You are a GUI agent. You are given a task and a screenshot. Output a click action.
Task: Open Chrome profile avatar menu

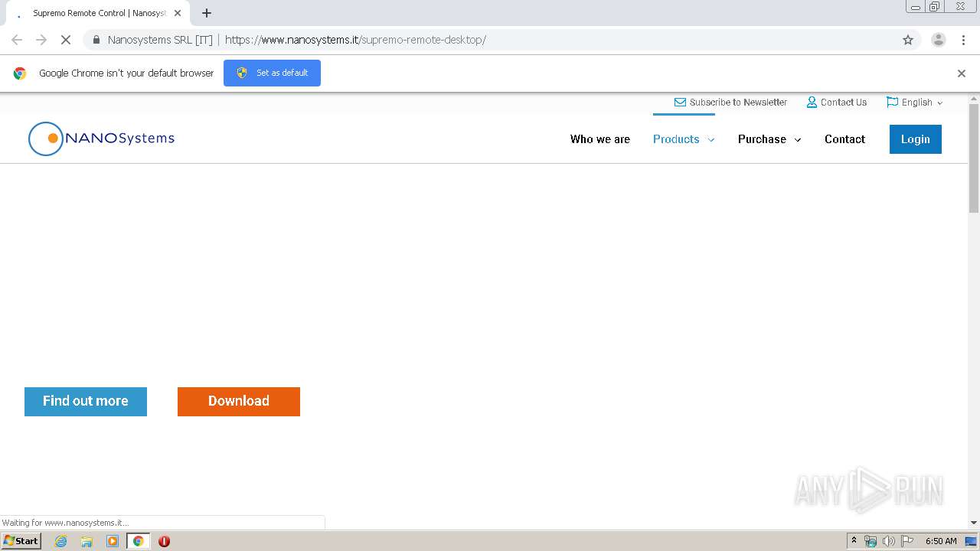click(x=939, y=40)
